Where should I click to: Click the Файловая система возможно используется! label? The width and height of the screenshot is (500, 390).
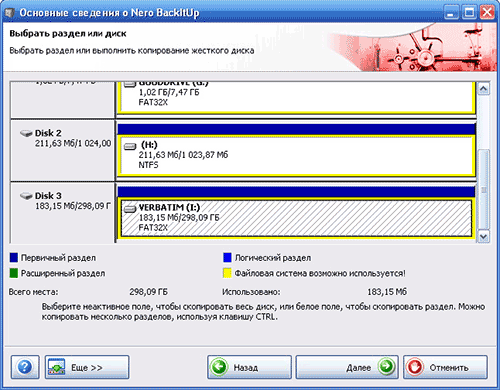[x=320, y=274]
